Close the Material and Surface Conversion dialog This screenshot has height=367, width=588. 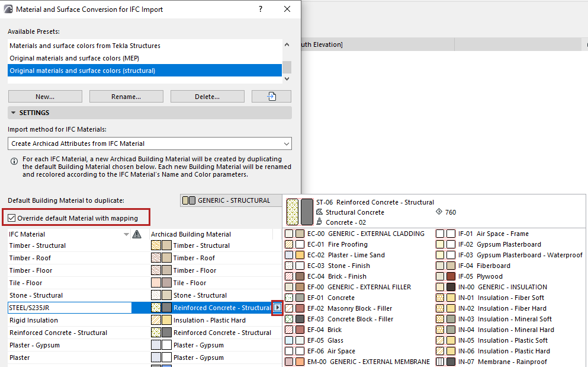[287, 9]
